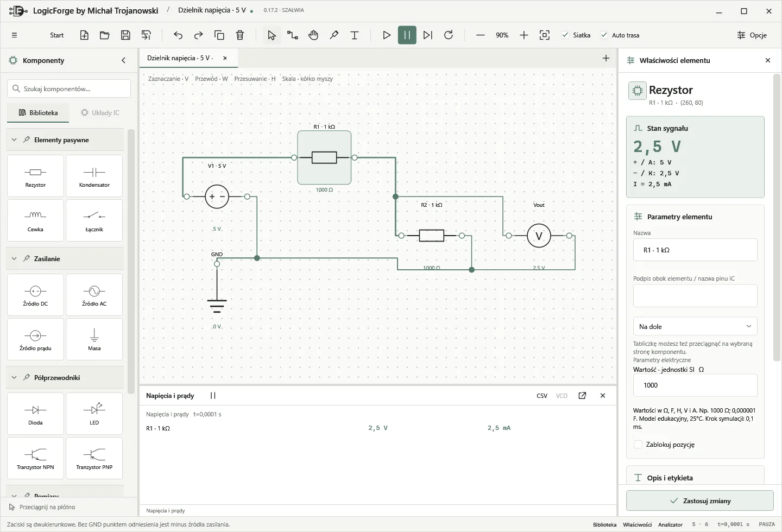This screenshot has width=782, height=532.
Task: Choose the Tranzystor NPN component
Action: 35,458
